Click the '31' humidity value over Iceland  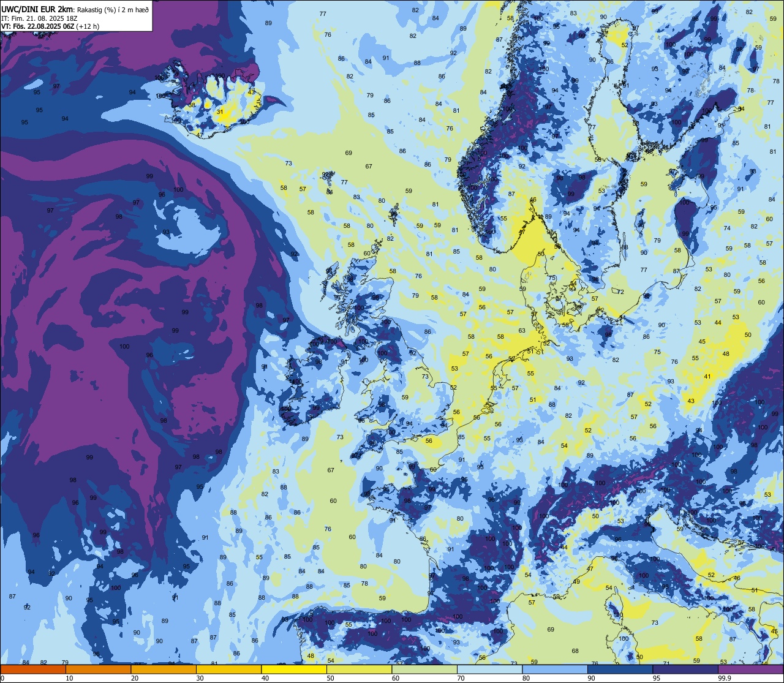point(220,112)
